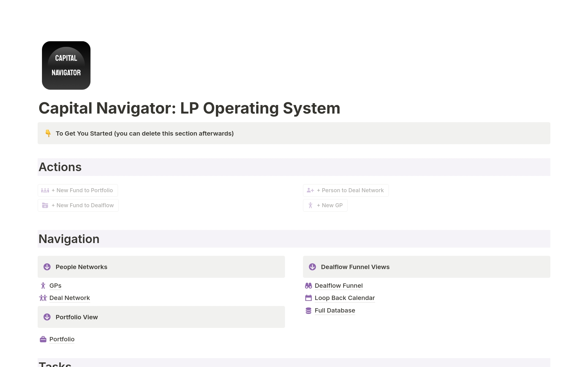Open the GPs page
This screenshot has width=588, height=367.
(x=55, y=286)
